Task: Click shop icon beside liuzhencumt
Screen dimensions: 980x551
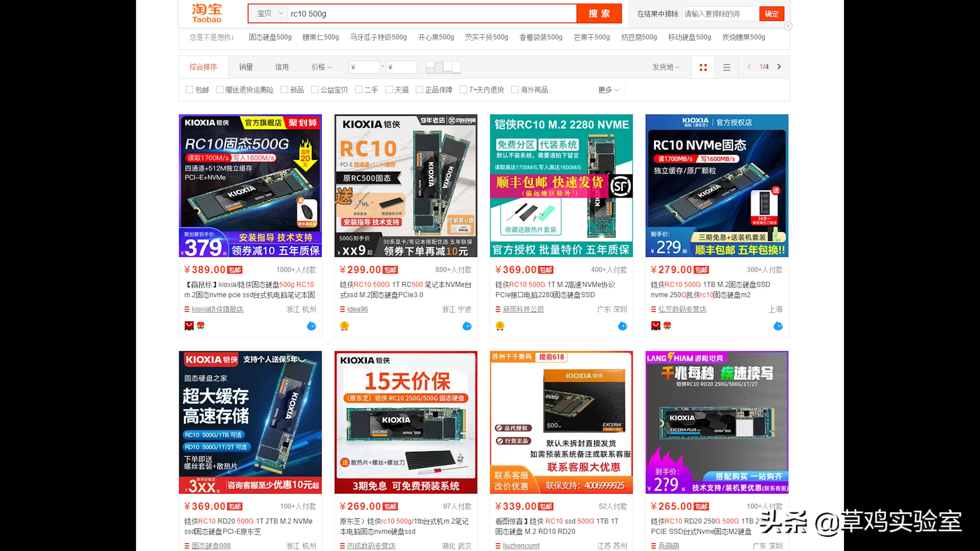Action: 498,546
